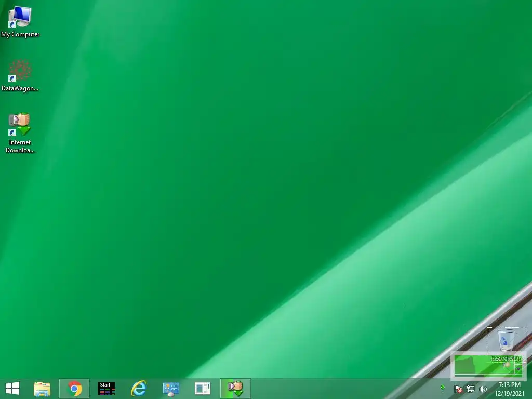
Task: Click the Recycle Bin icon label
Action: 506,358
